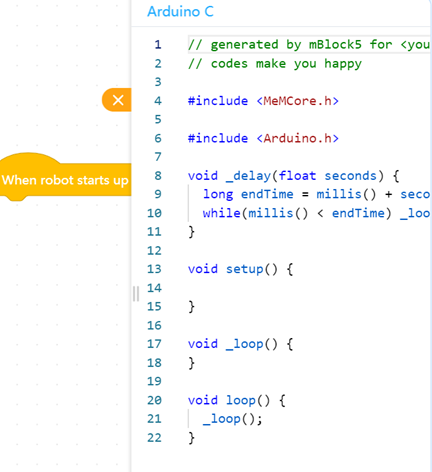Screen dimensions: 432x472
Task: Click the closing brace on line 22
Action: (191, 438)
